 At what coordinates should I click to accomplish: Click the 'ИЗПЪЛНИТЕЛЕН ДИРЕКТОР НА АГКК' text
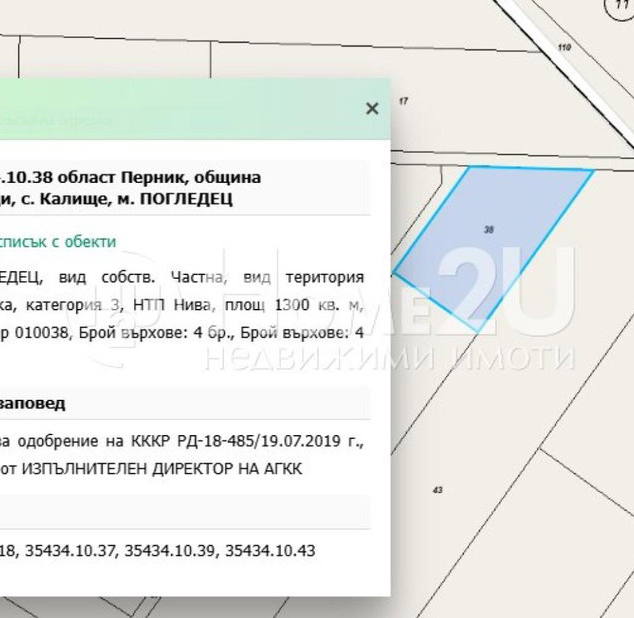click(x=162, y=469)
